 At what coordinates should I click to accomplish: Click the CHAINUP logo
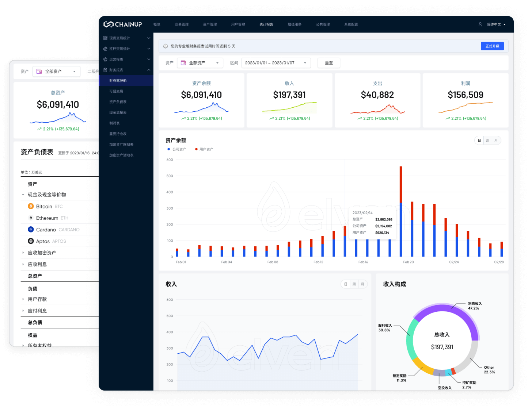coord(123,24)
